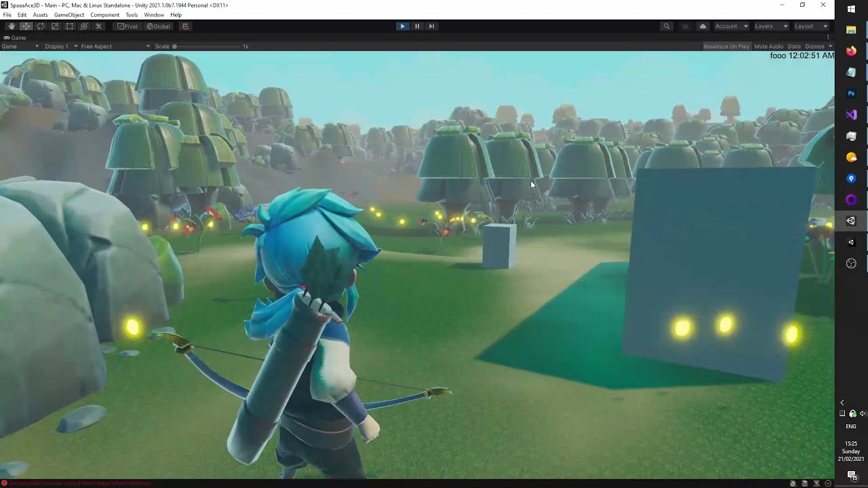The height and width of the screenshot is (488, 868).
Task: Click the Pause button
Action: 417,26
